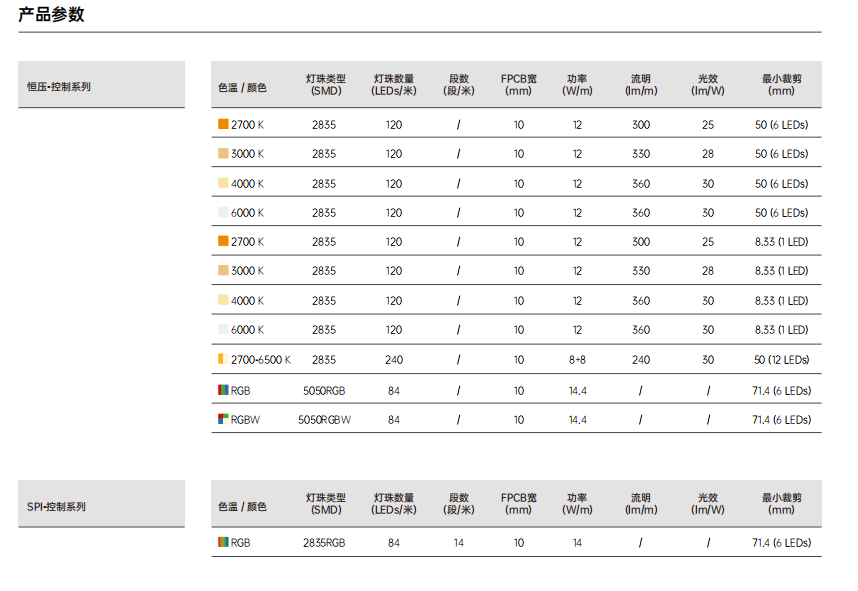Select the SPI-控制系列 section label

[x=56, y=507]
